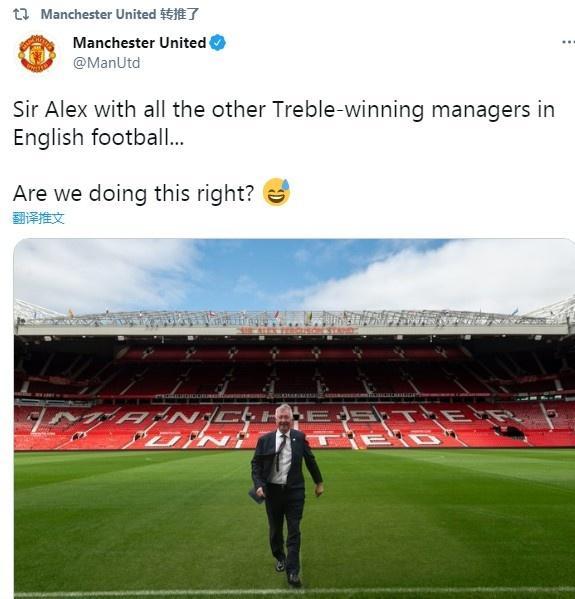Screen dimensions: 575x599
Task: Click the 'UNITED' seat lettering in the photo
Action: (292, 440)
